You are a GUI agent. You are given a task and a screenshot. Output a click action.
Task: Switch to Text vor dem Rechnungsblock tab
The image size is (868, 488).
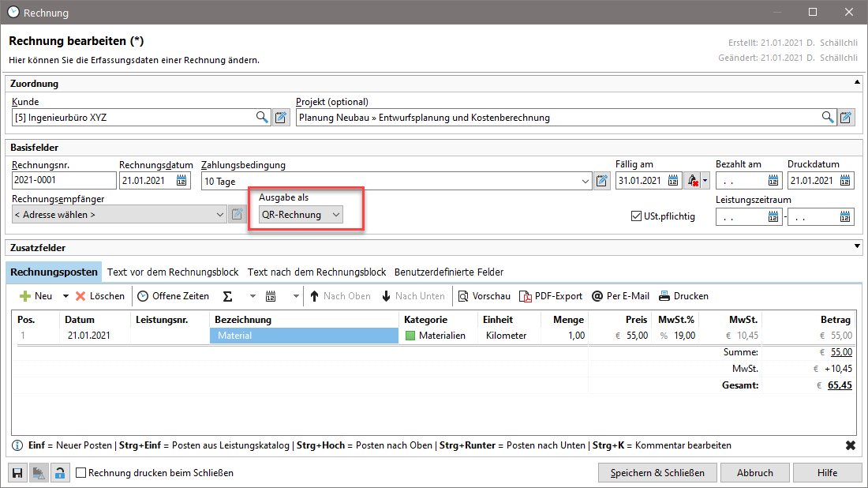click(x=173, y=272)
